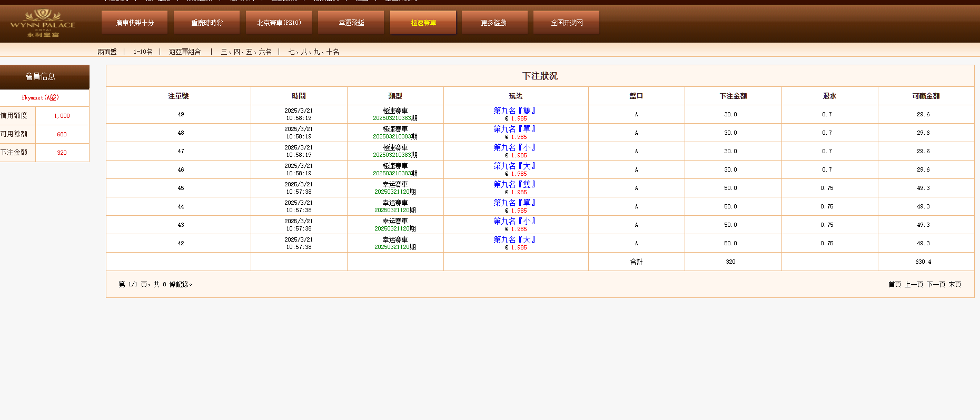Select the highlighted 極速賽車 tab
Image resolution: width=980 pixels, height=420 pixels.
423,23
